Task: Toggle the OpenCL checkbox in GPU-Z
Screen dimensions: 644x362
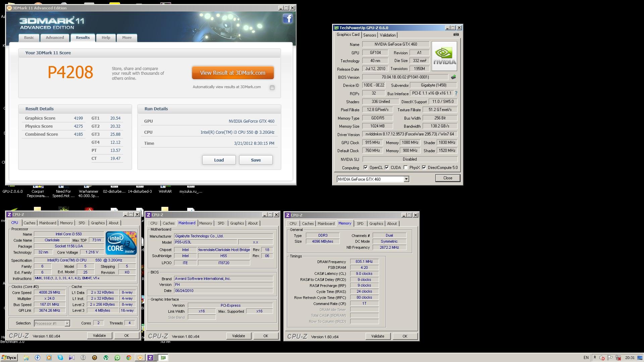Action: [366, 168]
